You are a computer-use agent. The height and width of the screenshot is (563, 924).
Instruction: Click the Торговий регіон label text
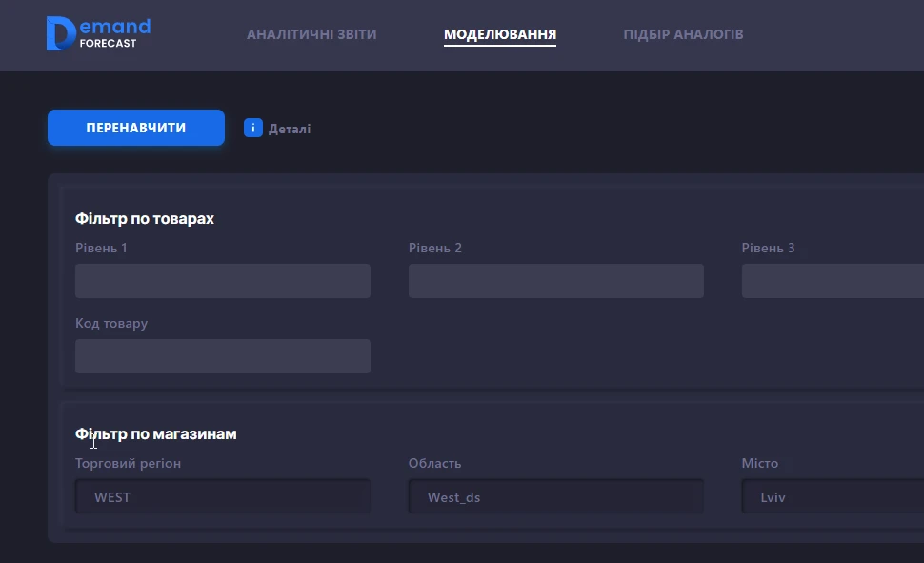[x=128, y=464]
